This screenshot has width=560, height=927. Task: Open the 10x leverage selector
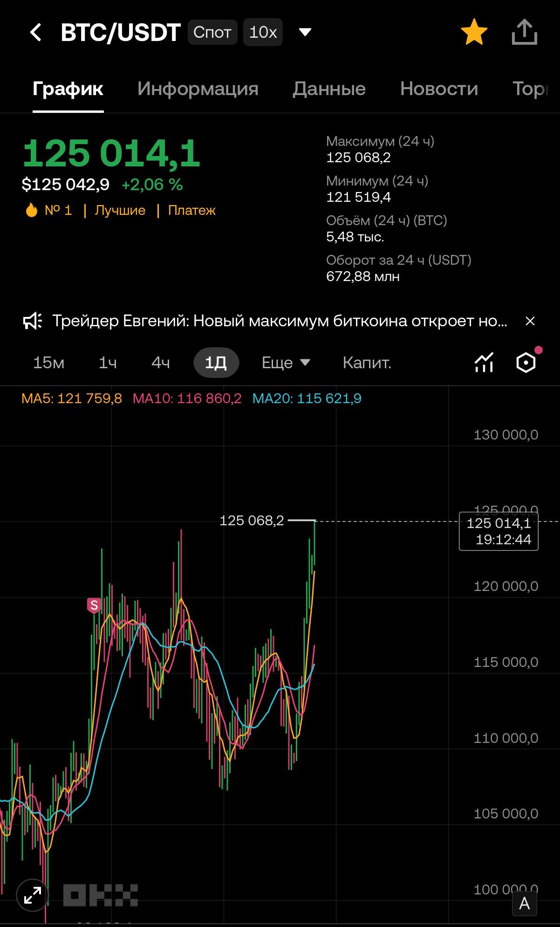point(263,32)
